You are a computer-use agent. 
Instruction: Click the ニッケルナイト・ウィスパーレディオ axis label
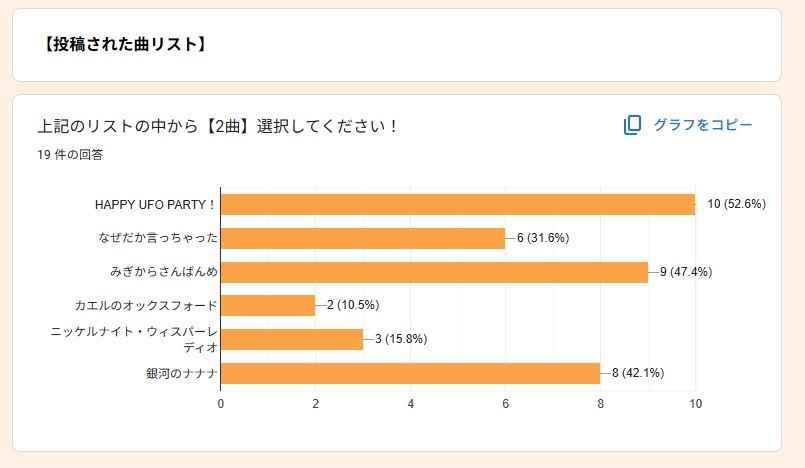pyautogui.click(x=135, y=339)
